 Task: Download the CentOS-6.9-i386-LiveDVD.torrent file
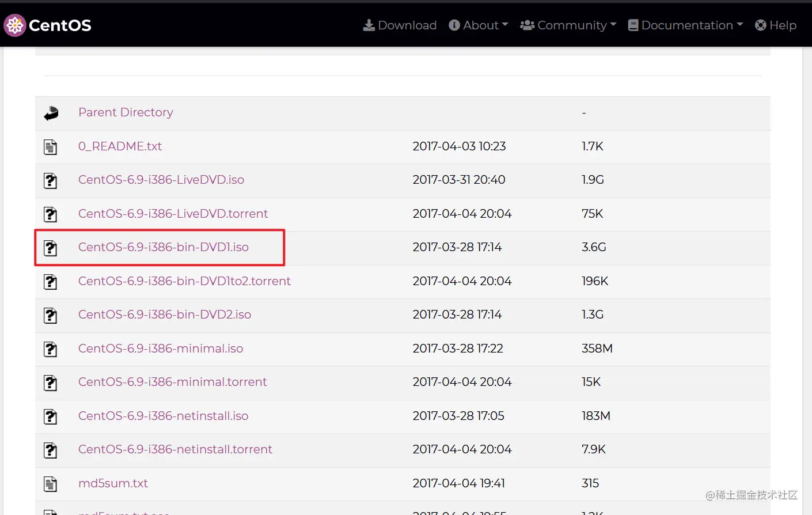pos(173,214)
